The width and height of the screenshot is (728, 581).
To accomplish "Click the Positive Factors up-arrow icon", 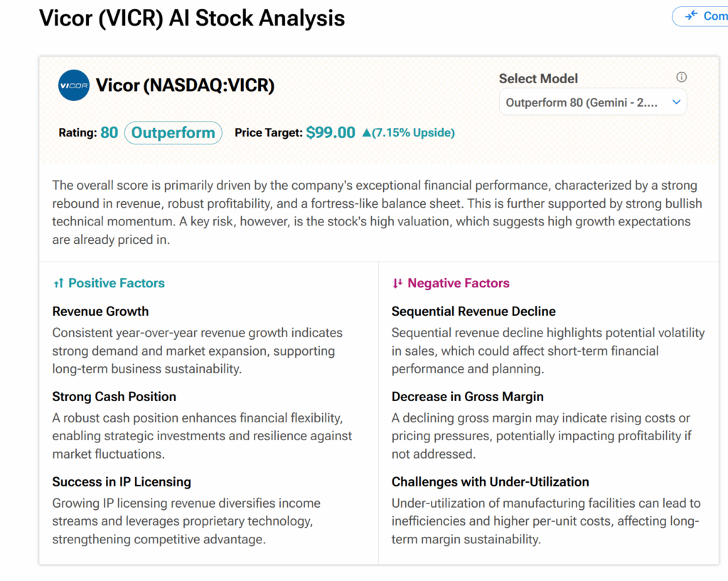I will [58, 283].
